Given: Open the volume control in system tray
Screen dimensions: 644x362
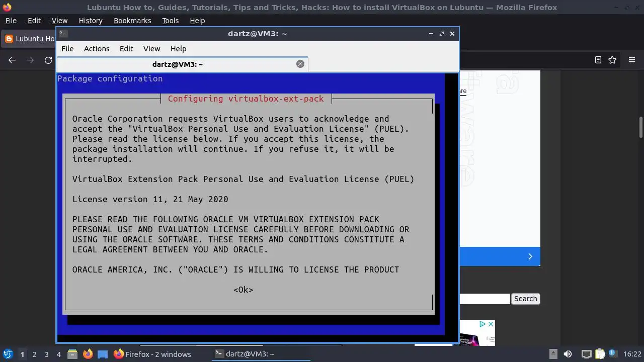Looking at the screenshot, I should point(568,354).
